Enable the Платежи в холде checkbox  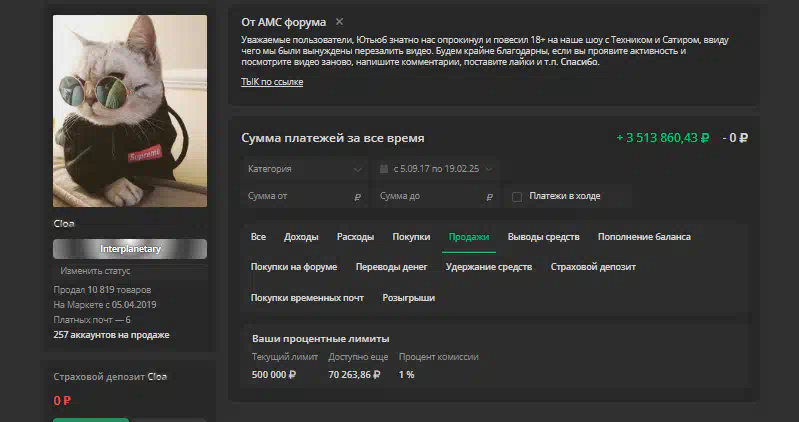click(517, 197)
